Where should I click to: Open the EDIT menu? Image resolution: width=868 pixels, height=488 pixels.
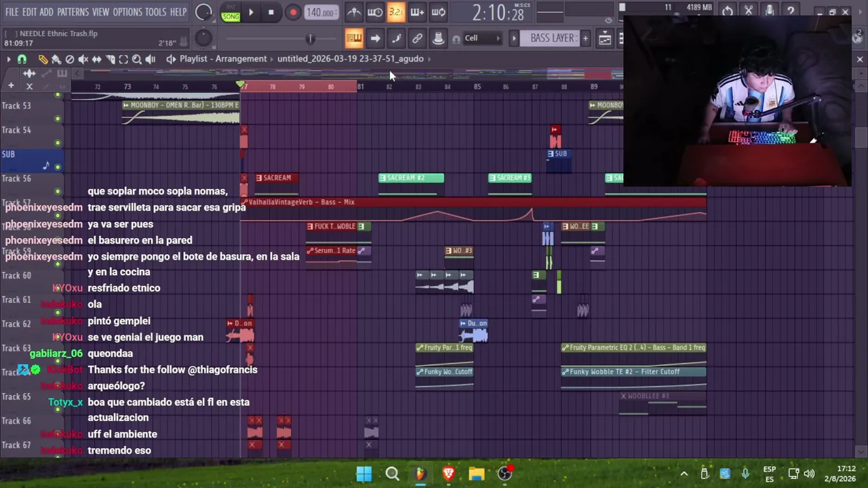click(x=29, y=12)
